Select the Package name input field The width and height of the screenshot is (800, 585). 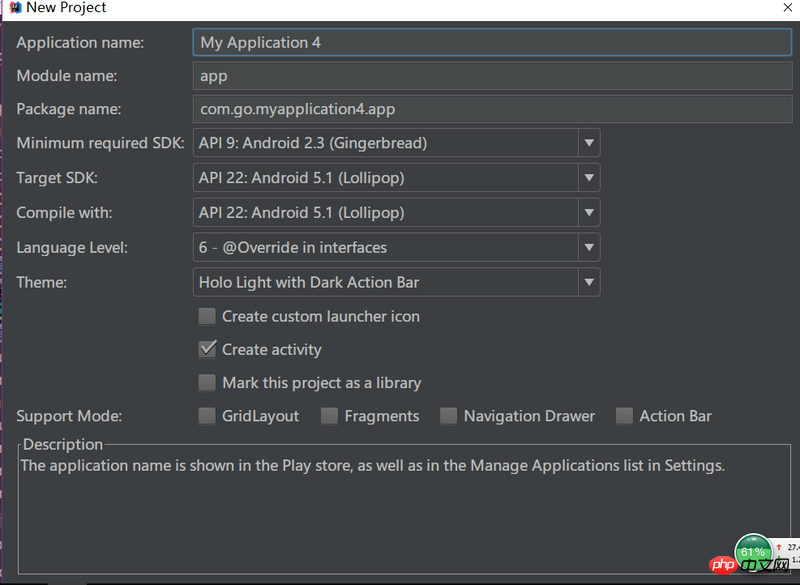click(490, 109)
